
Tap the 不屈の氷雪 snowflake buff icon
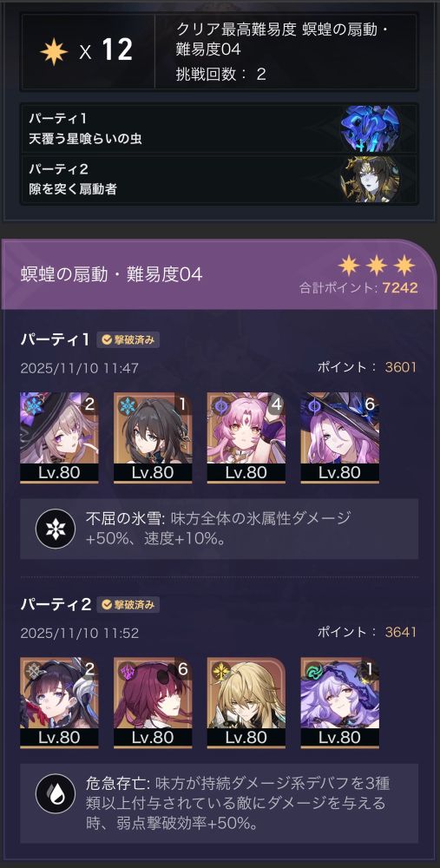56,529
